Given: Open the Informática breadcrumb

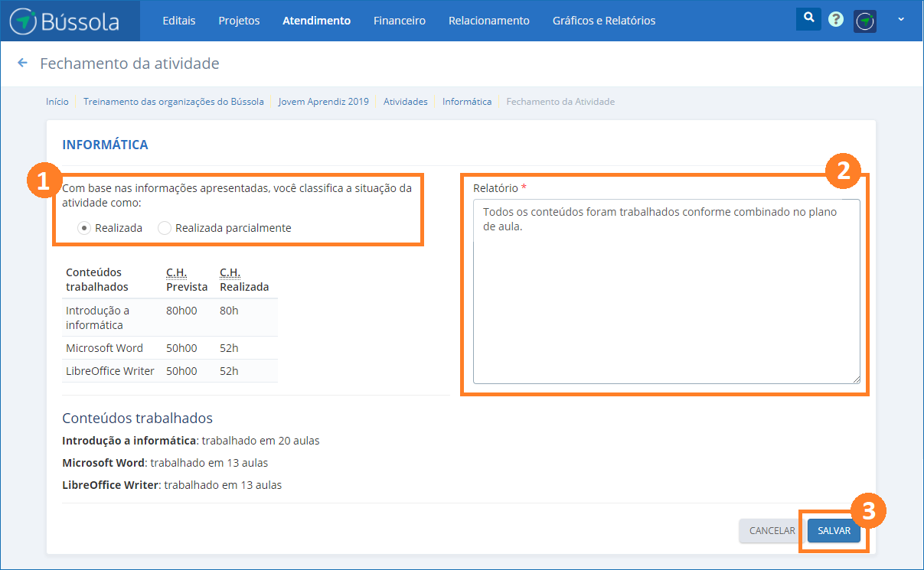Looking at the screenshot, I should pyautogui.click(x=467, y=101).
